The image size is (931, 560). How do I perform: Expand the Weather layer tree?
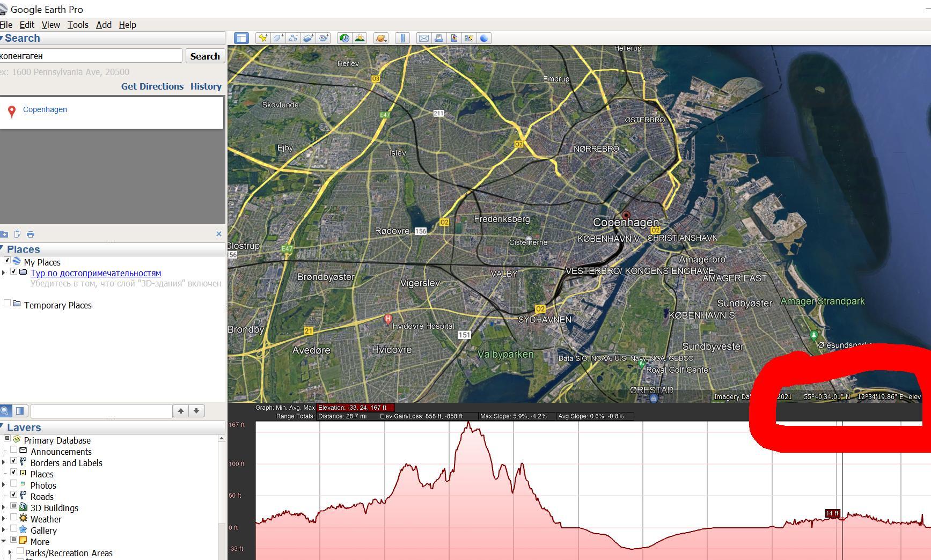point(4,519)
